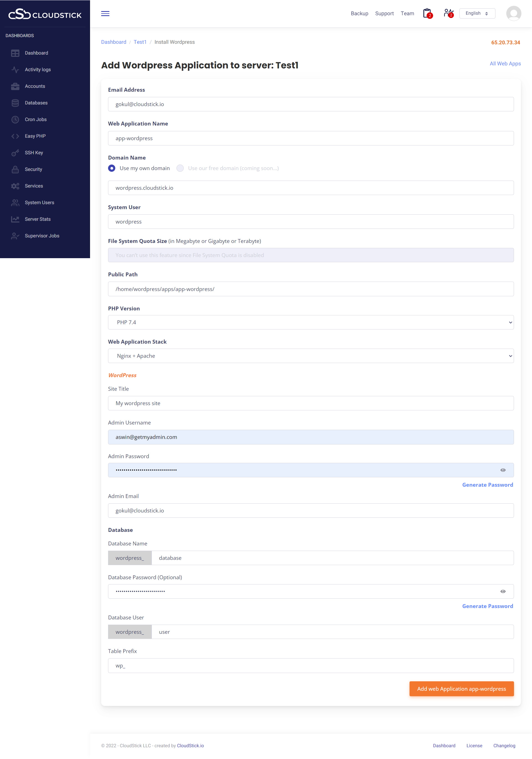
Task: Reveal the Database Password with eye icon
Action: pos(503,591)
